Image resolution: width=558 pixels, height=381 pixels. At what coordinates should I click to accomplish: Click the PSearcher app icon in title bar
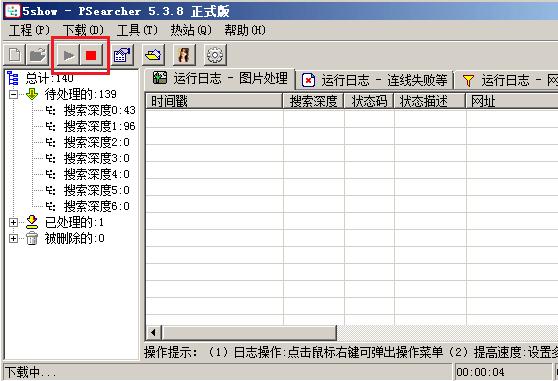[12, 11]
